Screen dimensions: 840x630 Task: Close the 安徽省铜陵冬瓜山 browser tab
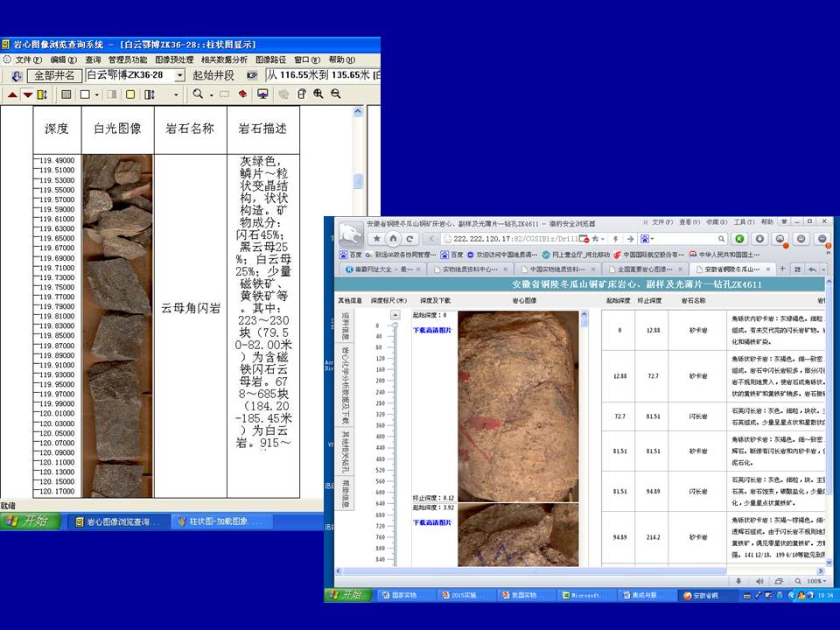(767, 269)
